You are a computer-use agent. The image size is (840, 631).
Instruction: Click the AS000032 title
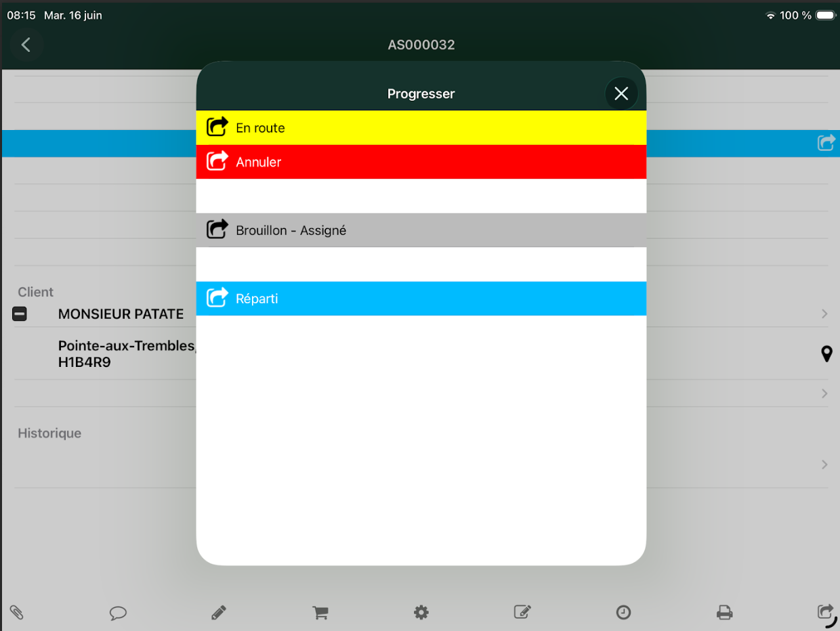[x=421, y=45]
